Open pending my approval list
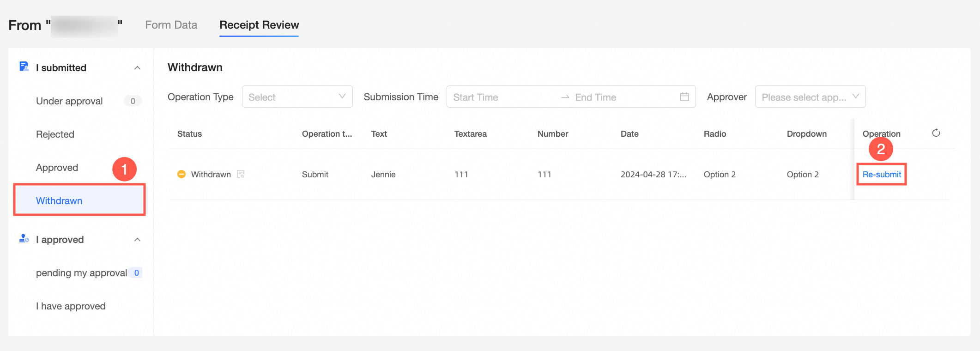 tap(81, 273)
